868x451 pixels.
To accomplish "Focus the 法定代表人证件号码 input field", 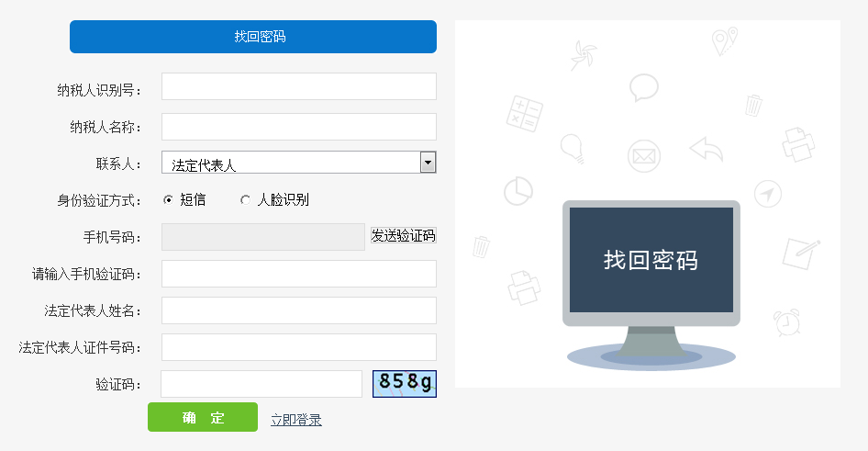I will 299,347.
